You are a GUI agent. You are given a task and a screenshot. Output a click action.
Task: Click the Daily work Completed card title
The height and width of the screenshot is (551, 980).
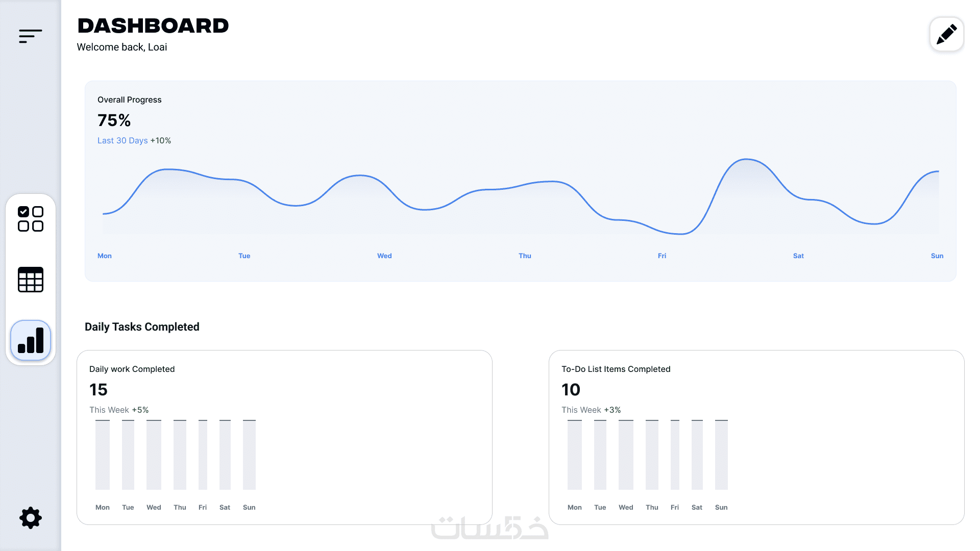[132, 369]
